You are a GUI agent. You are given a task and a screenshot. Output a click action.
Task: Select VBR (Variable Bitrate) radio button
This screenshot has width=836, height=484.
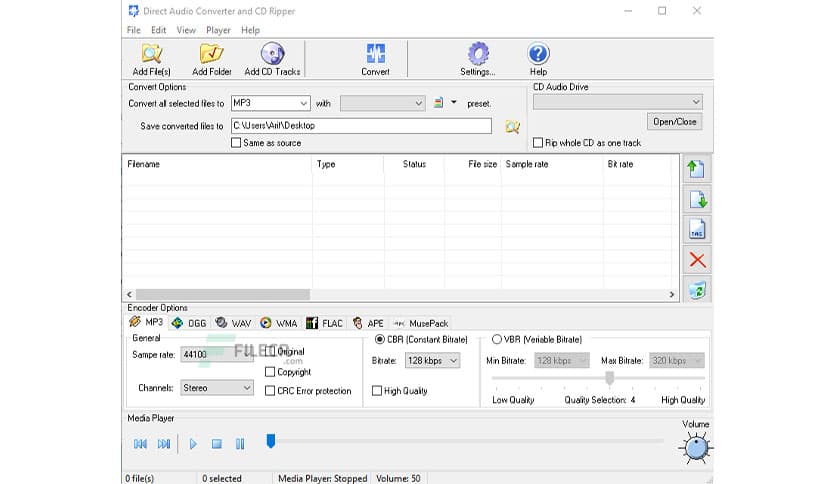click(497, 340)
